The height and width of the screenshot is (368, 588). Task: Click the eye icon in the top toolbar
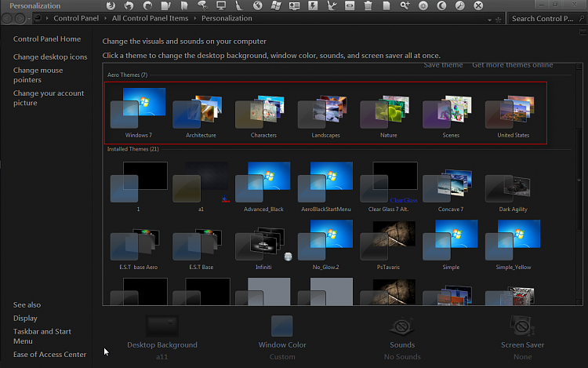[350, 5]
